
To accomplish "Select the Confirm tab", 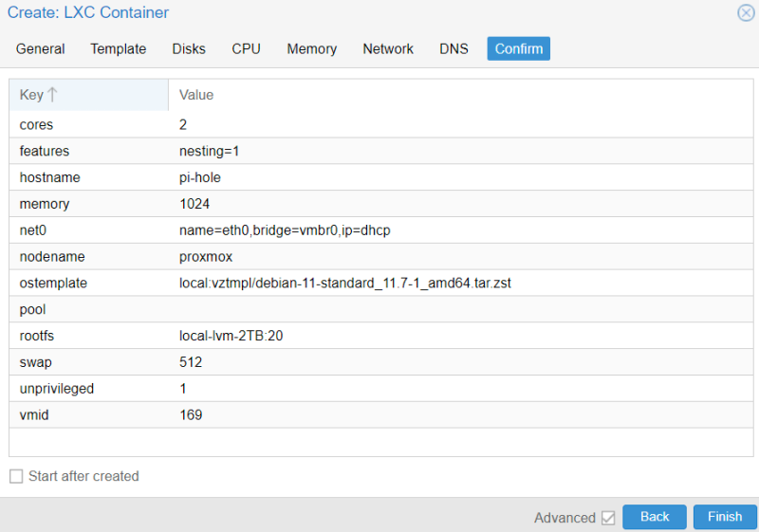I will tap(519, 48).
